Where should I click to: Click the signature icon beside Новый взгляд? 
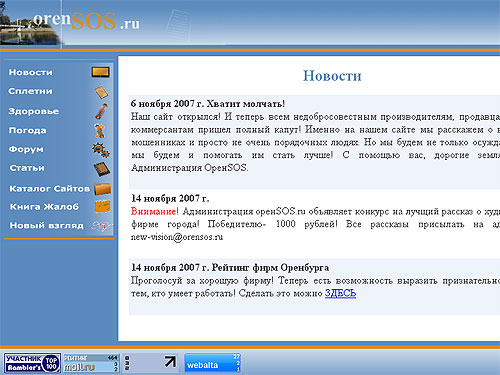click(x=102, y=226)
